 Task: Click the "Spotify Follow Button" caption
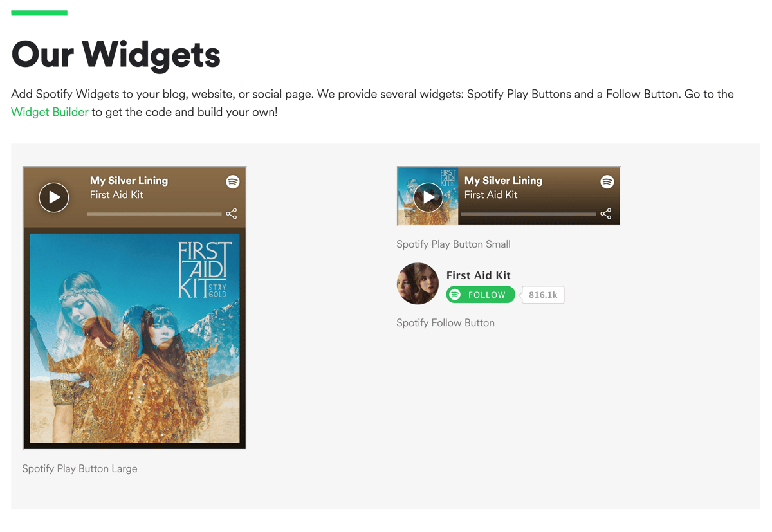click(x=445, y=323)
